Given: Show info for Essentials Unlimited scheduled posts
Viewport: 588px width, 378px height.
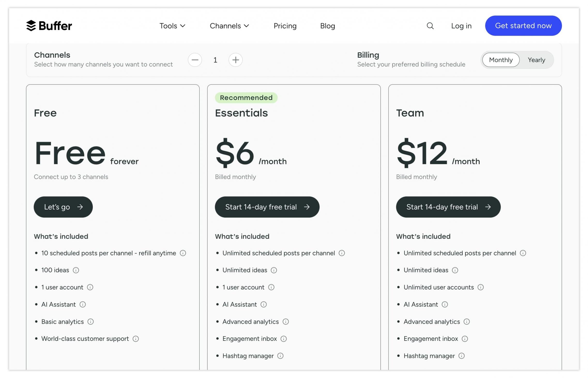Looking at the screenshot, I should (x=341, y=253).
